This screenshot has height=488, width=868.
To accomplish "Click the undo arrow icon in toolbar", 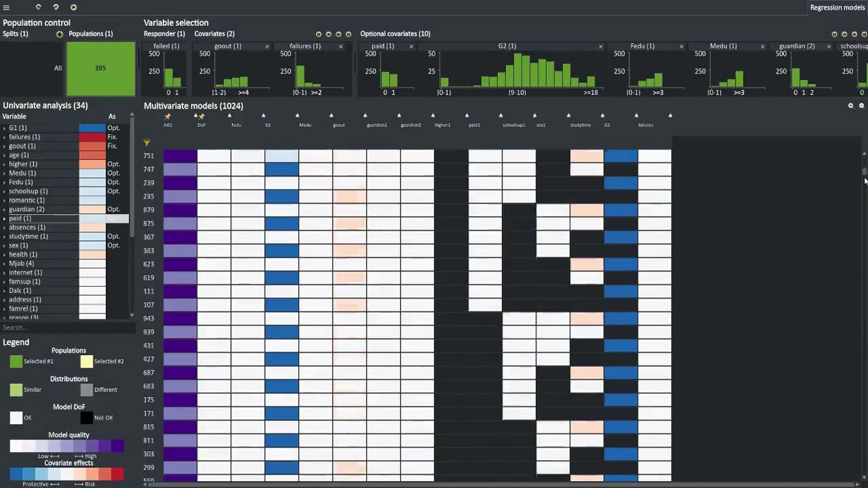I will tap(38, 7).
